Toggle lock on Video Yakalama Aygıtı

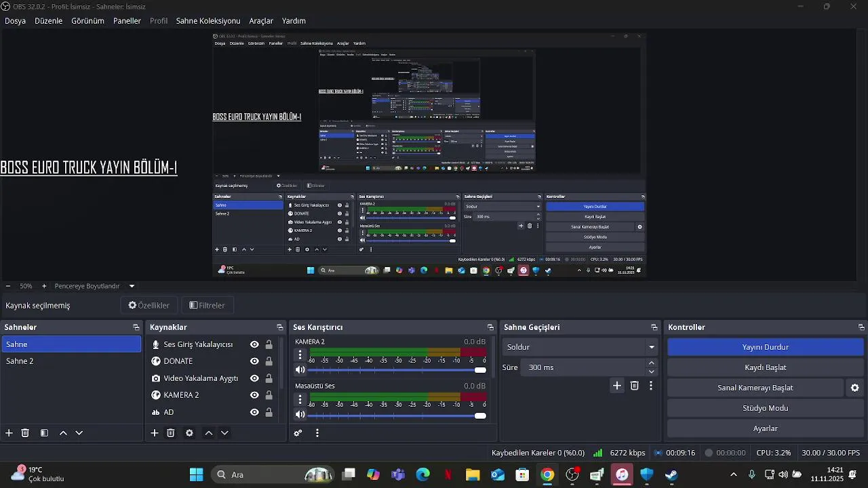tap(269, 378)
